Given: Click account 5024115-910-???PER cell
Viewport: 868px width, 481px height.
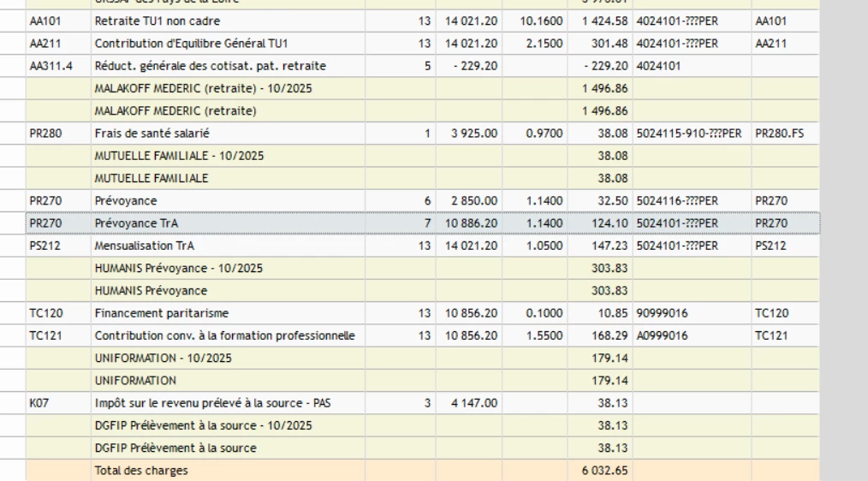Looking at the screenshot, I should pyautogui.click(x=692, y=134).
